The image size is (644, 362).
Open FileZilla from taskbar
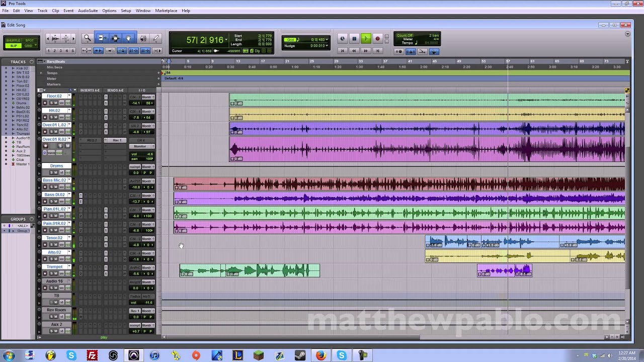click(92, 356)
